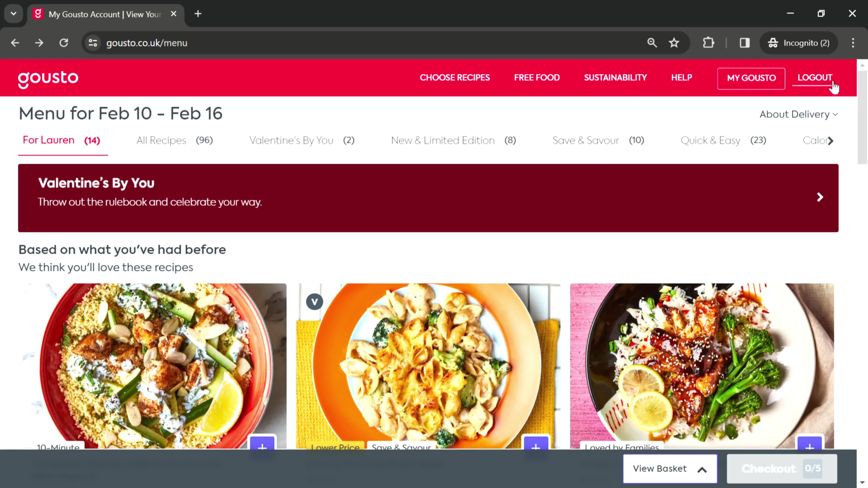This screenshot has width=868, height=488.
Task: Click the LOGOUT button
Action: (815, 77)
